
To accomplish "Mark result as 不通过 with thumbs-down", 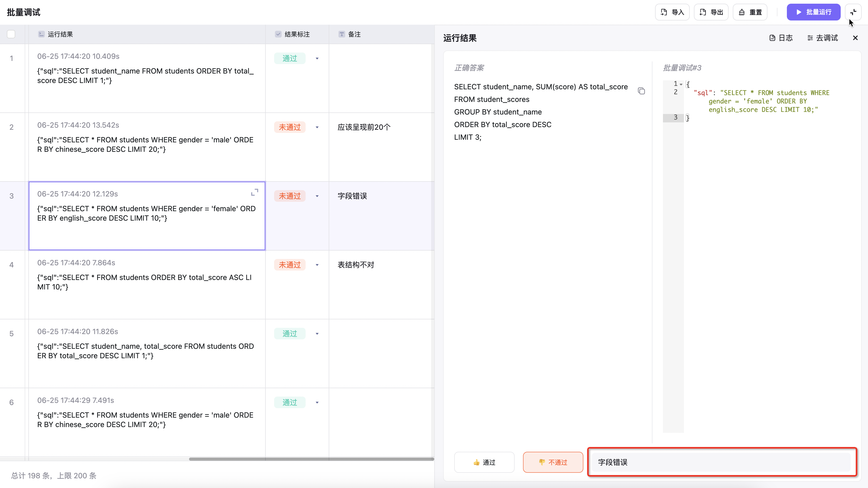I will pos(553,462).
